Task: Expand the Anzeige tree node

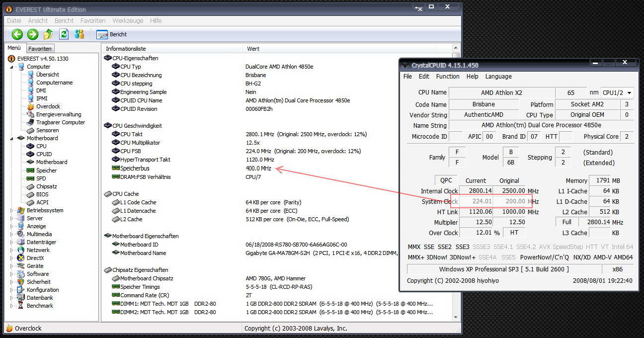Action: coord(12,226)
